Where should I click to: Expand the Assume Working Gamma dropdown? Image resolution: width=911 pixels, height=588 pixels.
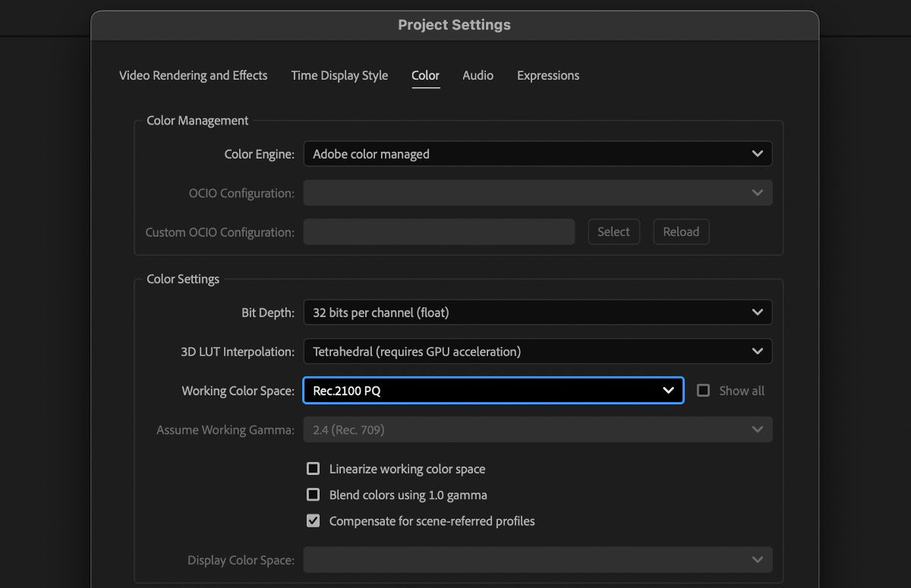(x=537, y=429)
